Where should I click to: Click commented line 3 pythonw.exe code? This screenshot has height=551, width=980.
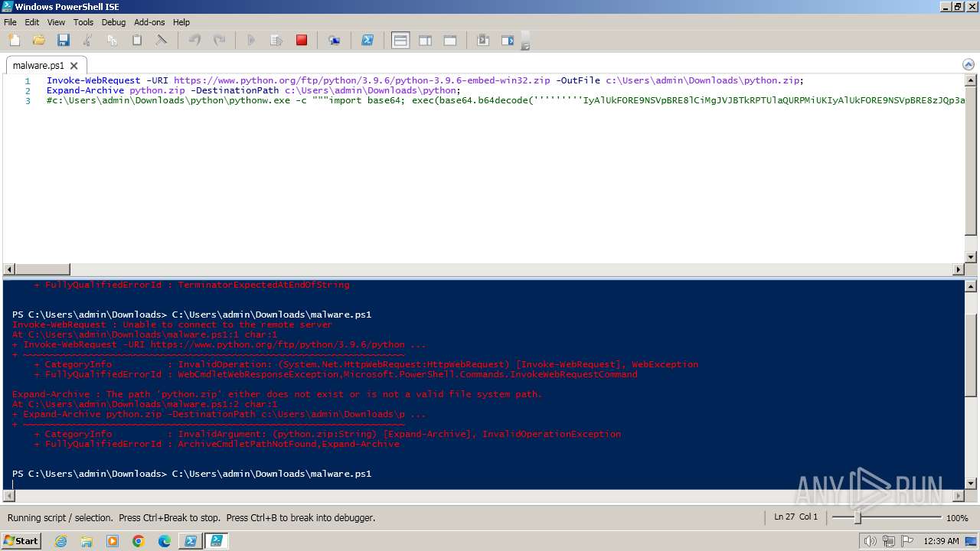click(505, 100)
